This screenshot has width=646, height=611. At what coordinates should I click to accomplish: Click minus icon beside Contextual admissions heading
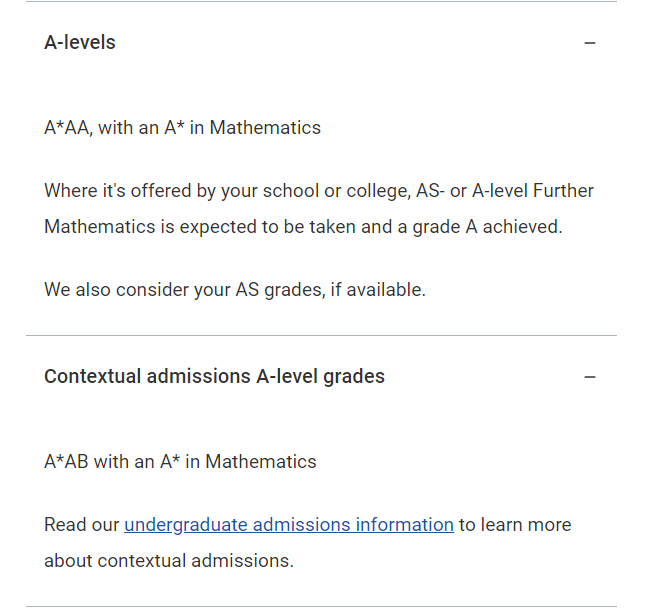[x=590, y=377]
